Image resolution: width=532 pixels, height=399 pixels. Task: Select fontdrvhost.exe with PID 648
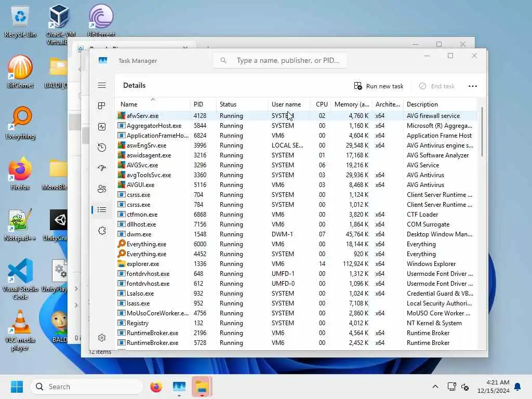pyautogui.click(x=297, y=273)
